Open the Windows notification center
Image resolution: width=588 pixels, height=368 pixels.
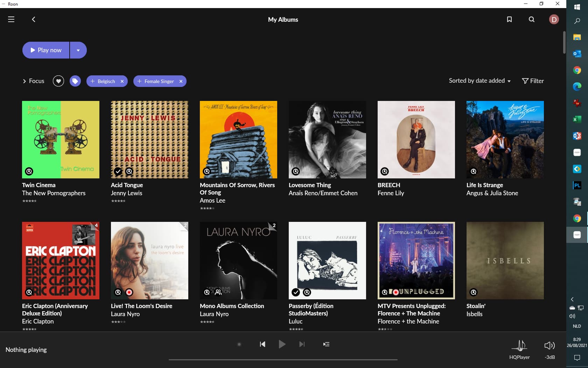coord(577,358)
